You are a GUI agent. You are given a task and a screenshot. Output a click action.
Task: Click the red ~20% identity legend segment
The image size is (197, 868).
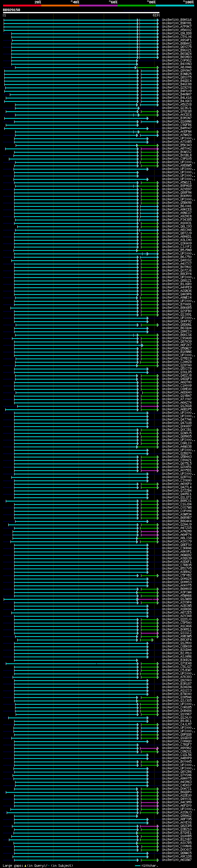[x=22, y=6]
